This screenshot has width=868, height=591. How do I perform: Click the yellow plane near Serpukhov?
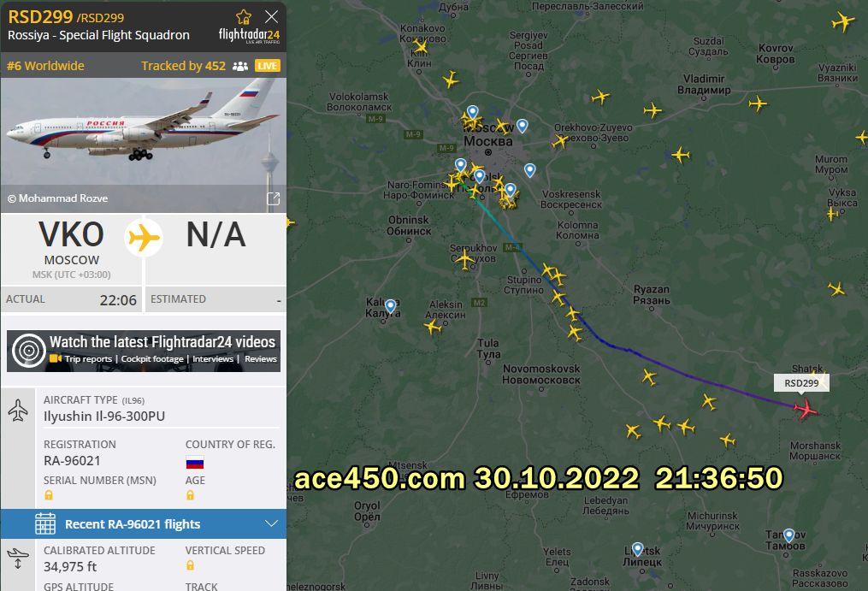464,259
